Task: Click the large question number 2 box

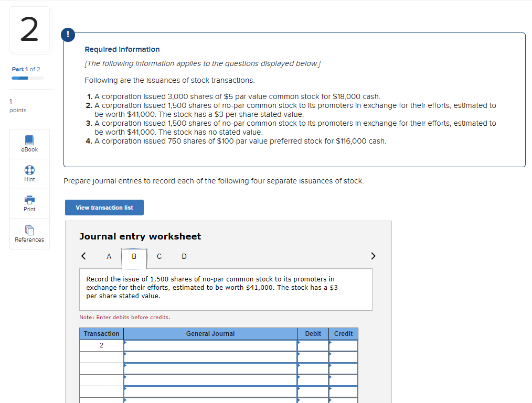Action: coord(29,30)
